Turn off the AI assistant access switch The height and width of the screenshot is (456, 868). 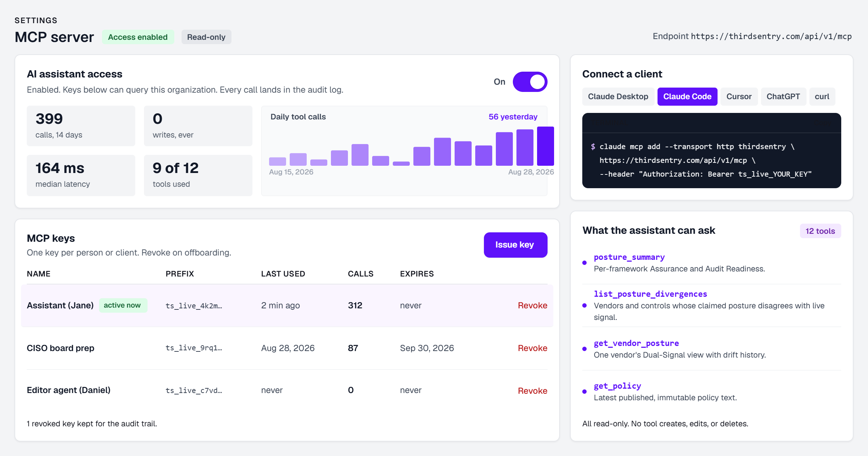(x=530, y=82)
